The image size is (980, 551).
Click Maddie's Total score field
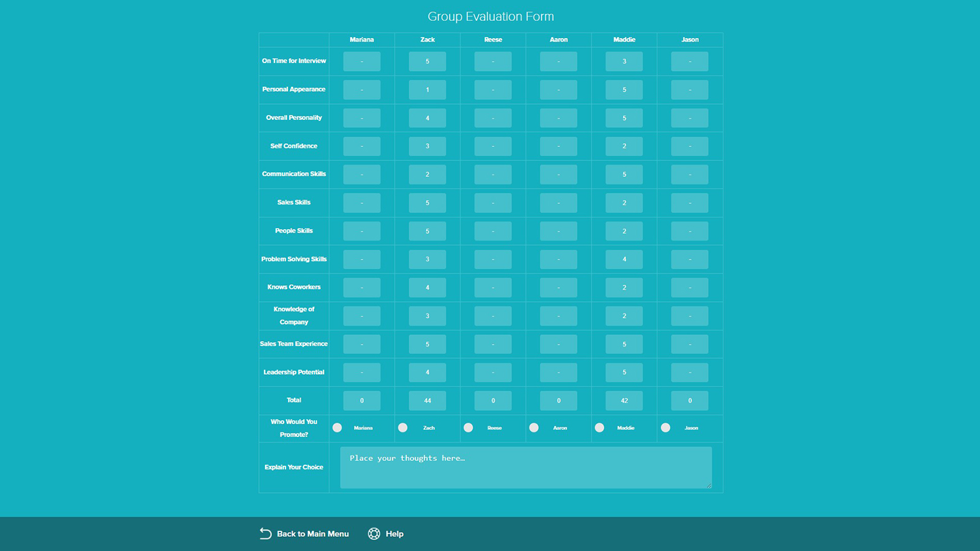click(x=624, y=401)
